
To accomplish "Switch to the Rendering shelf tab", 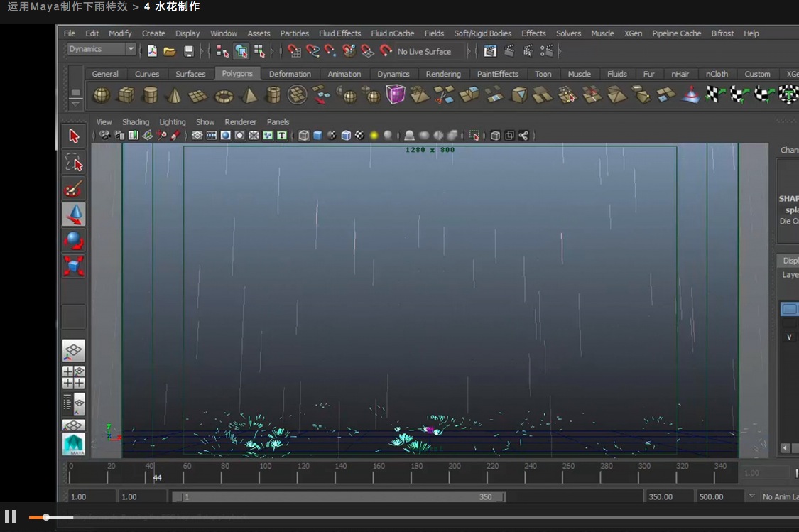I will pos(443,74).
